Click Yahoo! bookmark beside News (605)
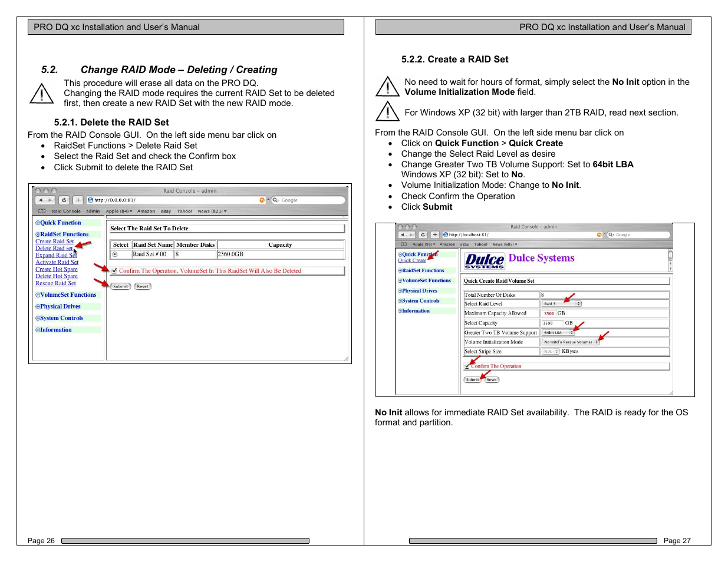This screenshot has height=562, width=728. (x=481, y=244)
